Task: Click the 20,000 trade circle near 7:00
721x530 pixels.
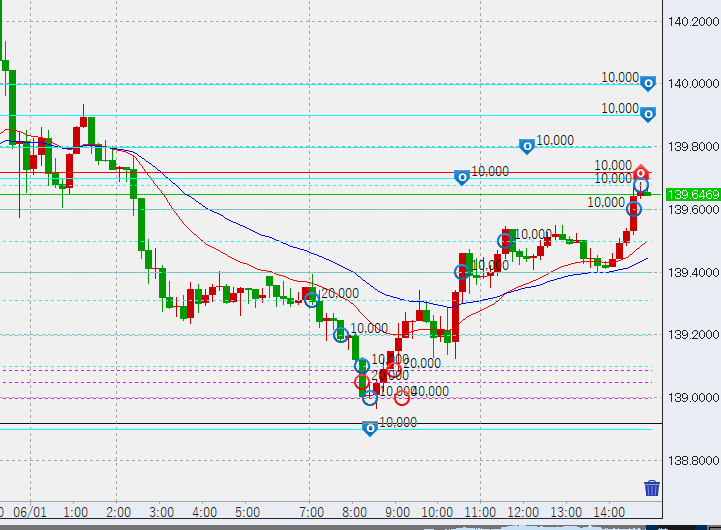Action: [x=312, y=299]
